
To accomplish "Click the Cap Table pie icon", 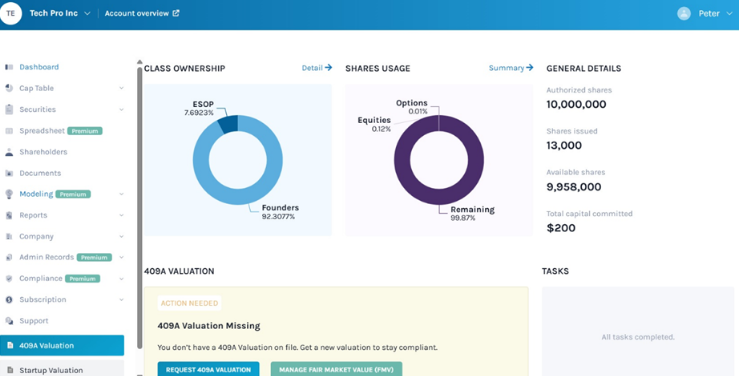I will click(x=9, y=88).
